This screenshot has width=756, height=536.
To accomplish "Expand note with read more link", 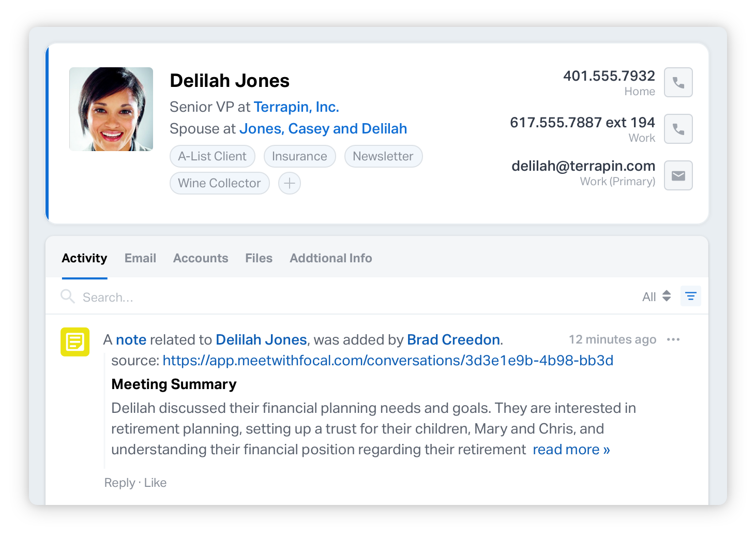I will click(571, 450).
